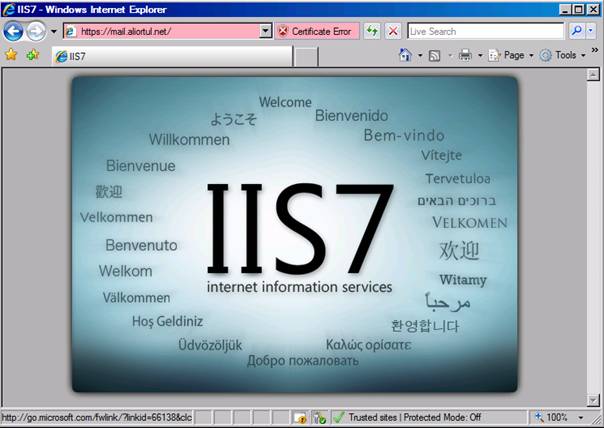
Task: Open the recent pages dropdown arrow
Action: 54,32
